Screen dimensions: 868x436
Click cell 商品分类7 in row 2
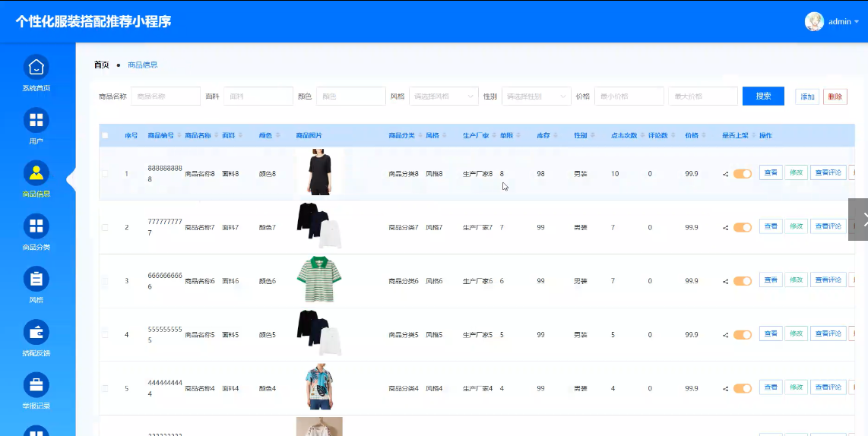pyautogui.click(x=404, y=227)
